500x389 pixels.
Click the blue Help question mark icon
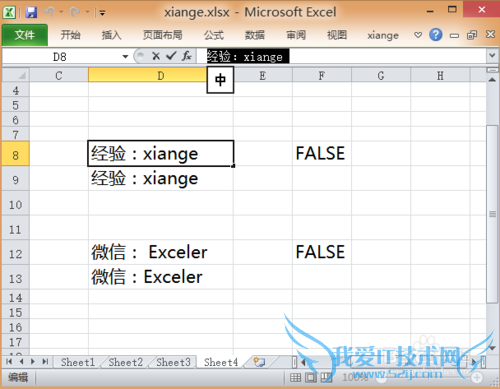436,35
